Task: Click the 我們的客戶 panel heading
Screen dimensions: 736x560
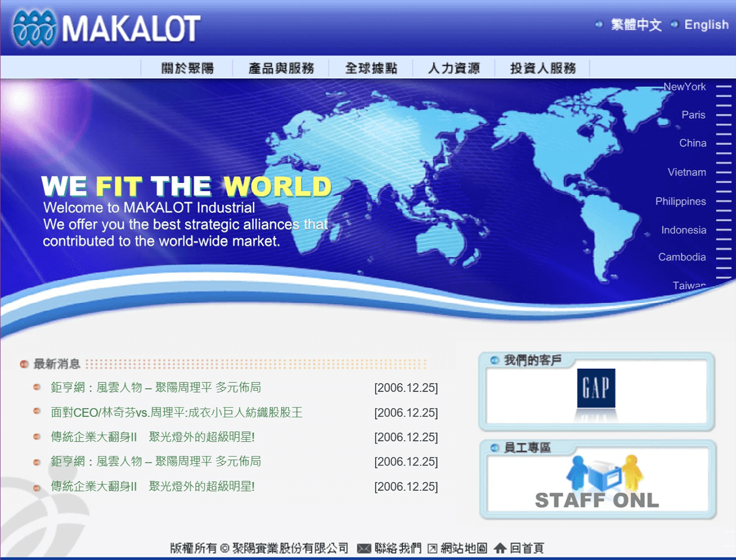Action: pos(532,360)
